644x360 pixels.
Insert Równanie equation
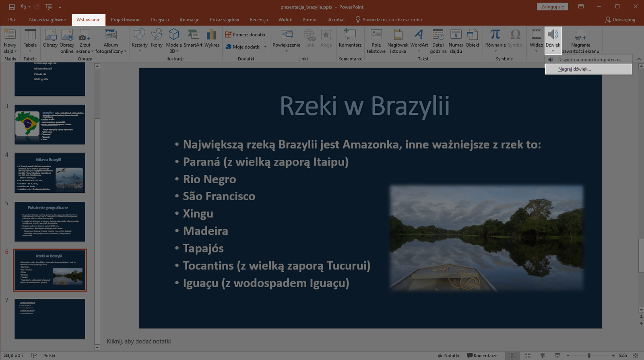click(x=495, y=41)
